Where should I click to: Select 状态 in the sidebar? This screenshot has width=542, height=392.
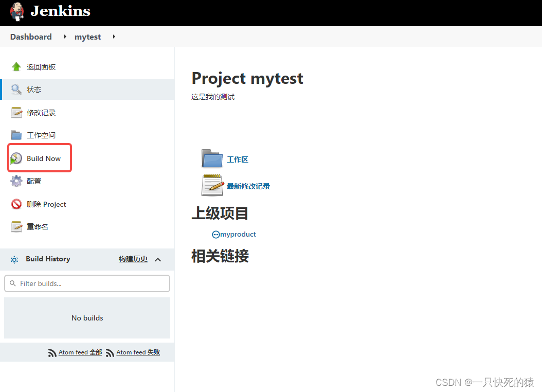coord(34,90)
